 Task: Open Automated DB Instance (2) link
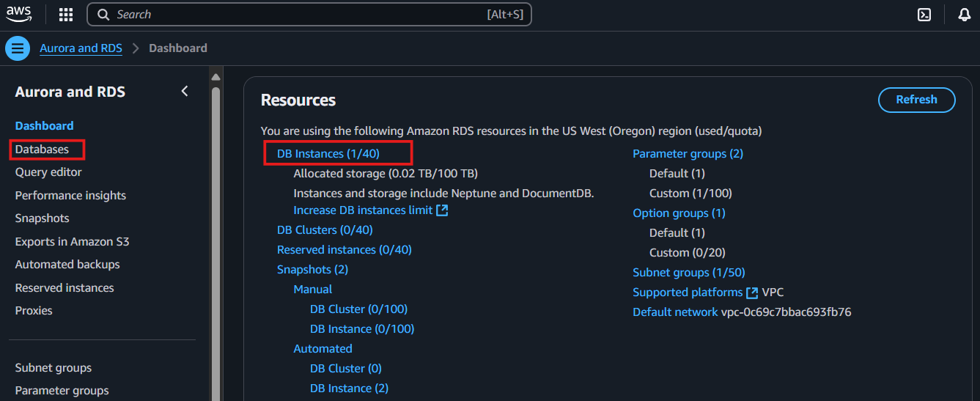pos(349,389)
